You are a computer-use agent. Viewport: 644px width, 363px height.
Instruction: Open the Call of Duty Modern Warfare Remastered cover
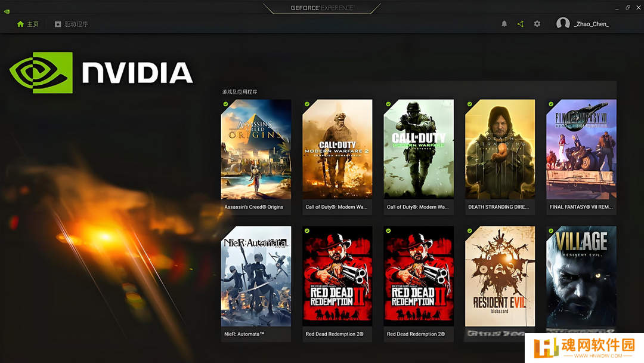pos(419,149)
